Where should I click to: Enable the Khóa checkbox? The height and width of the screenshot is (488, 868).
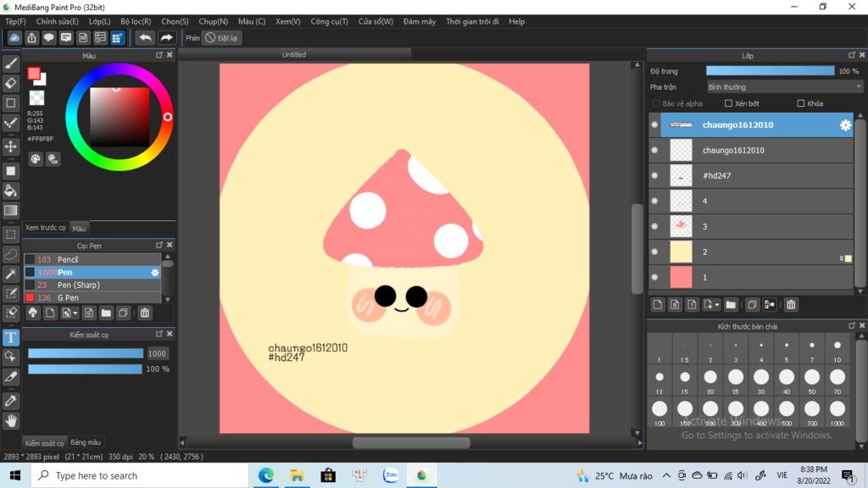pos(800,103)
